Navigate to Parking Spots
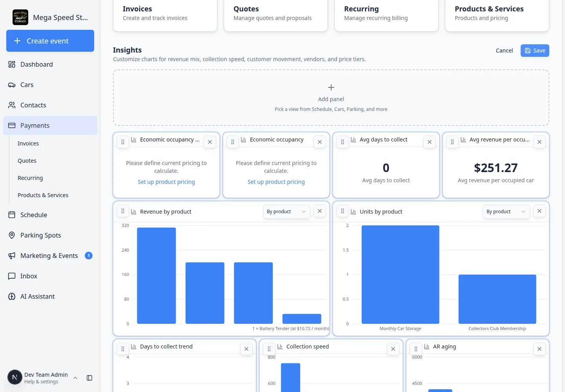This screenshot has height=392, width=565. tap(50, 235)
